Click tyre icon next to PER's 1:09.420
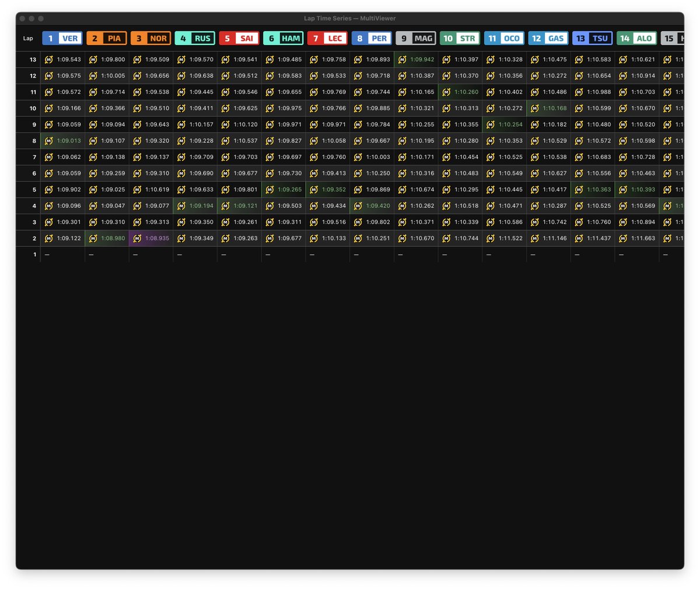The image size is (700, 589). tap(358, 205)
